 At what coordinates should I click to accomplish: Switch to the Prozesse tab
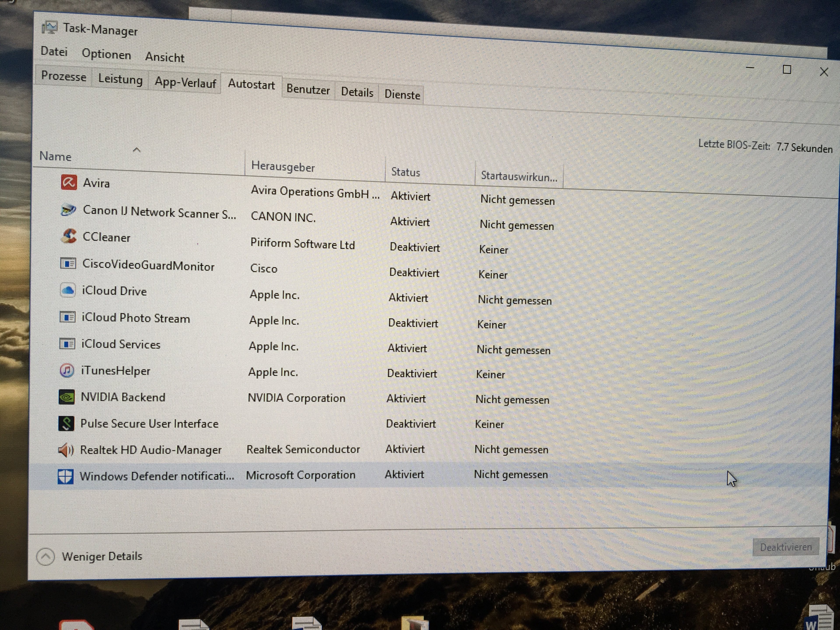point(63,76)
